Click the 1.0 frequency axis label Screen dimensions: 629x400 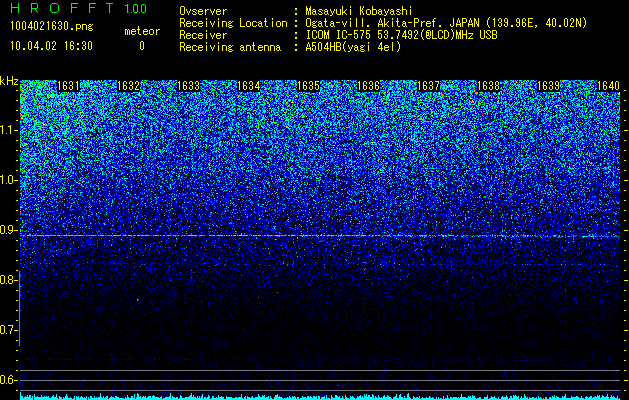click(x=9, y=180)
